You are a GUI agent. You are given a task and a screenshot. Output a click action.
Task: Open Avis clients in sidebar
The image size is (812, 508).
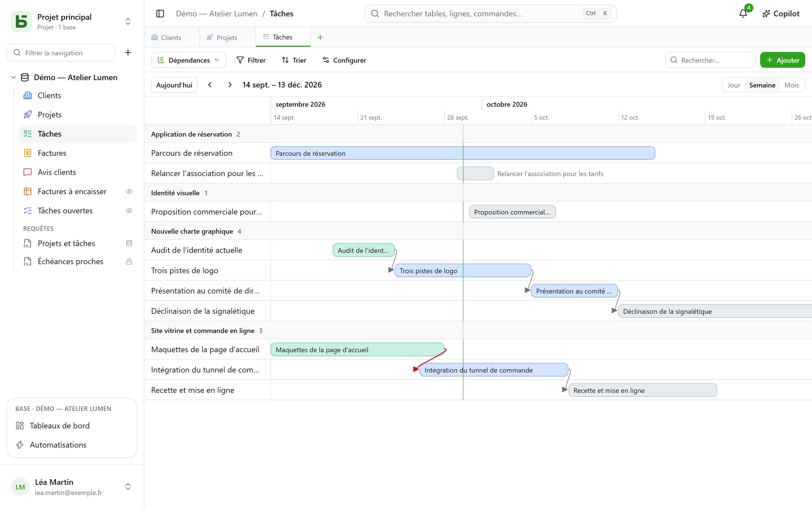pyautogui.click(x=78, y=172)
